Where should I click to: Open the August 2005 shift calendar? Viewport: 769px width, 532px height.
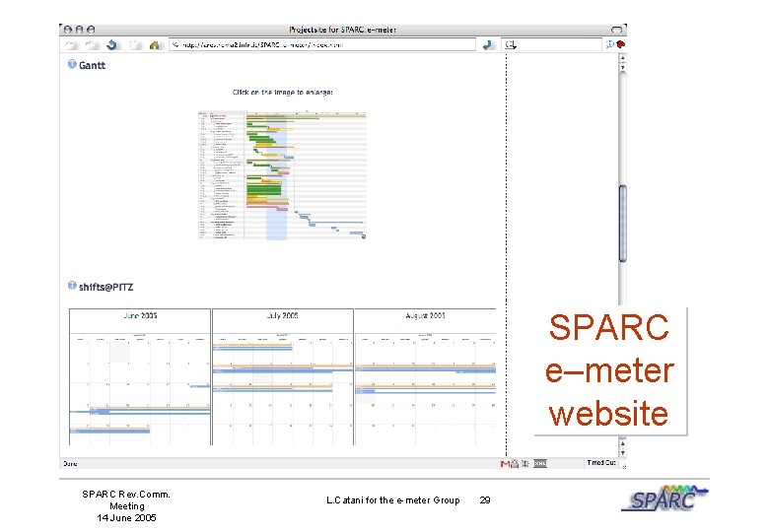425,376
